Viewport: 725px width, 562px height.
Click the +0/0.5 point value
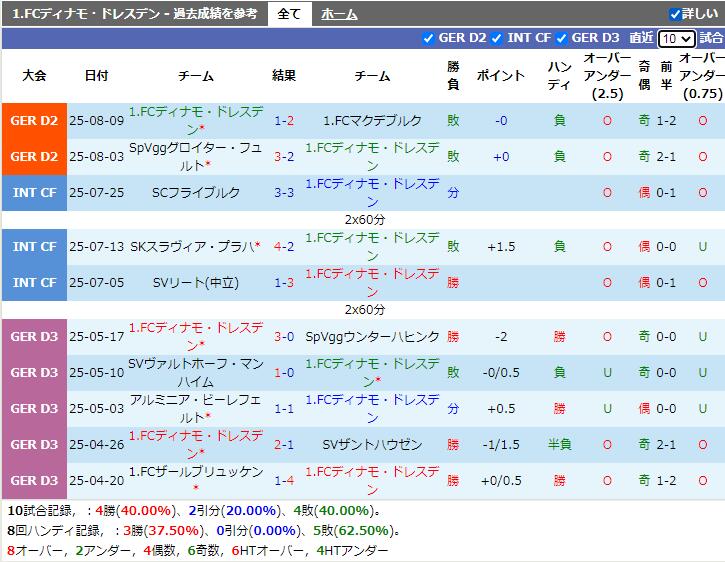coord(501,481)
